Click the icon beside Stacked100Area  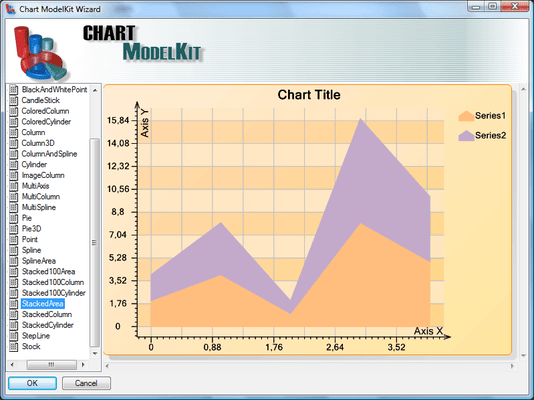(x=14, y=272)
